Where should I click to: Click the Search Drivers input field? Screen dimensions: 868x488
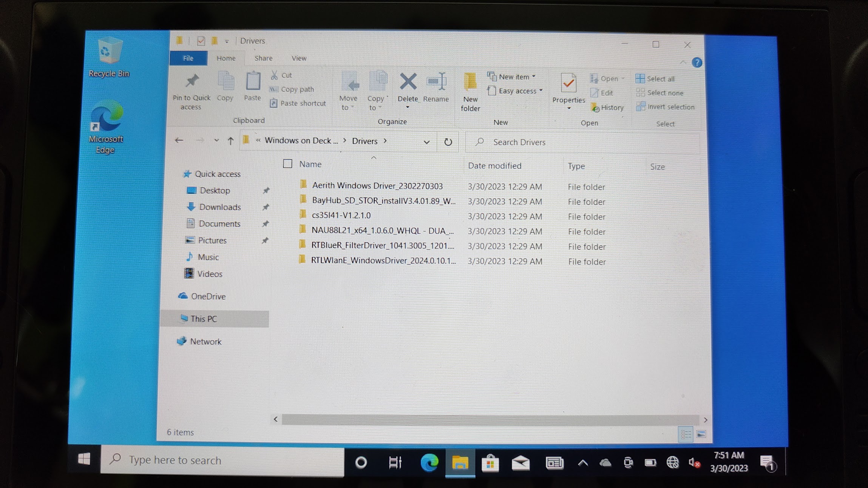coord(587,142)
